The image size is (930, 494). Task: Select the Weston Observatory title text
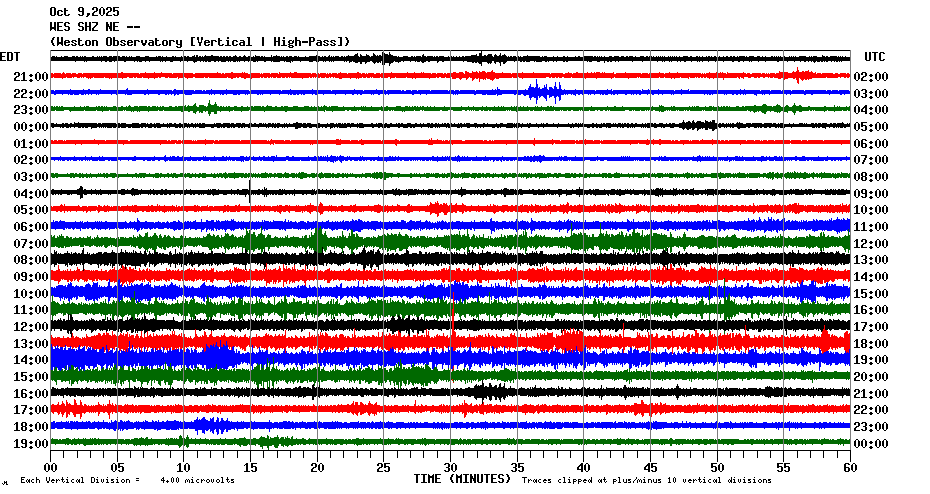tap(200, 42)
